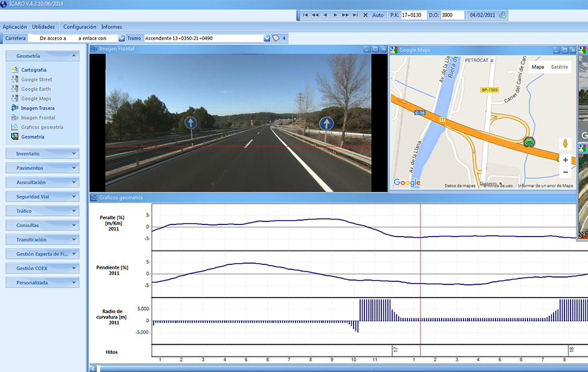Switch the map to Satélite view
Viewport: 588px width, 372px height.
[559, 67]
